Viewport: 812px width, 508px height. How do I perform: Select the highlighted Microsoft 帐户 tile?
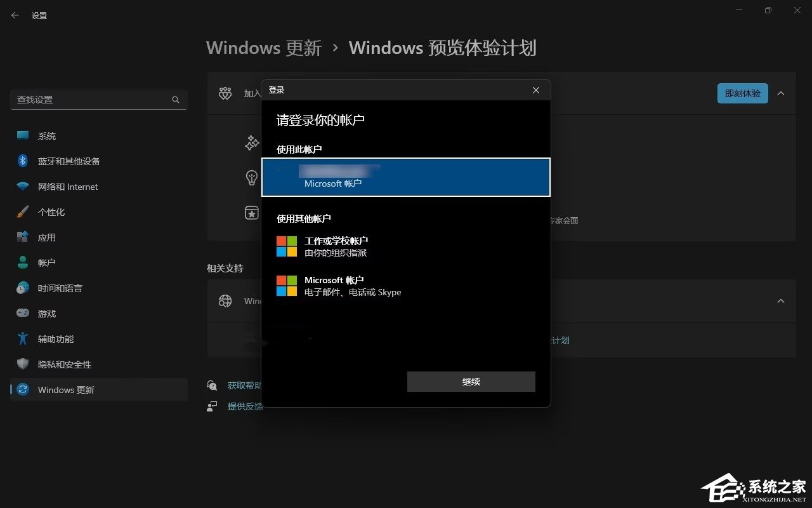click(406, 176)
